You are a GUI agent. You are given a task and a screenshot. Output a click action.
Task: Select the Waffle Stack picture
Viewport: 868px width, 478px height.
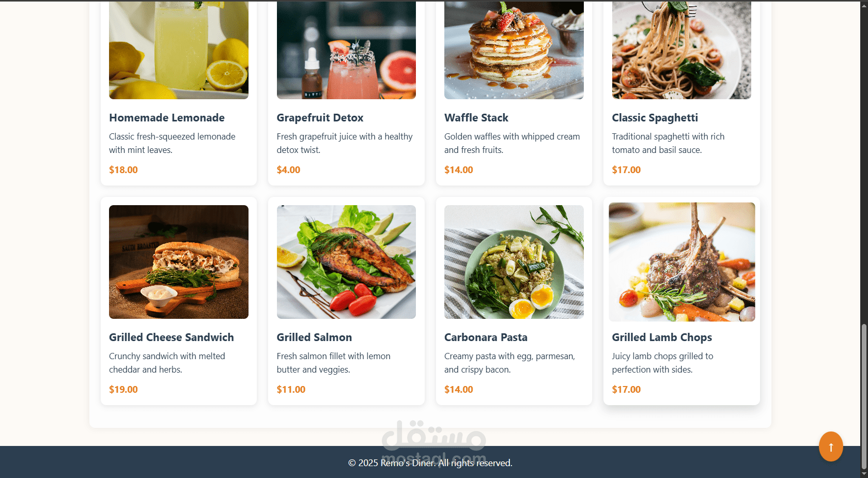514,50
